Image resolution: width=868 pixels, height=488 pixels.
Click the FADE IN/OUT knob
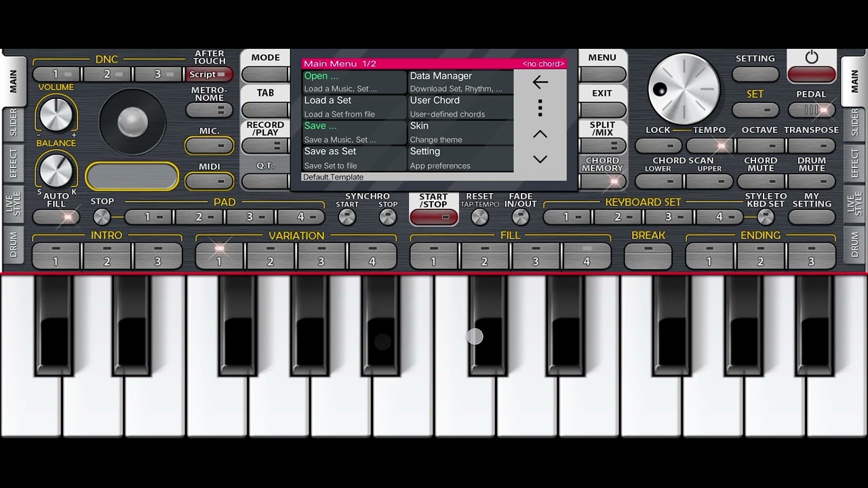tap(520, 217)
